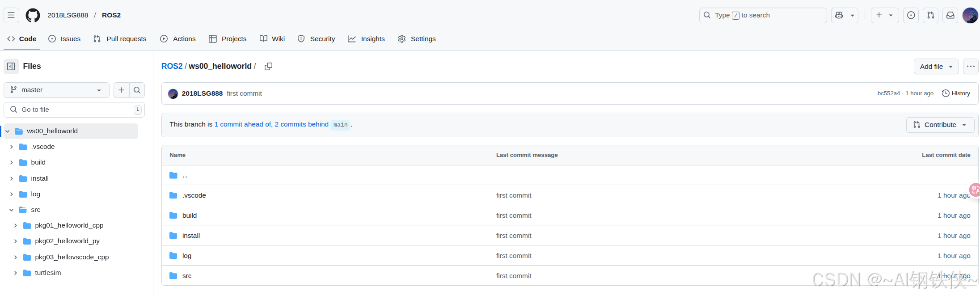The image size is (980, 296).
Task: Open the build folder in file list
Action: pyautogui.click(x=190, y=216)
